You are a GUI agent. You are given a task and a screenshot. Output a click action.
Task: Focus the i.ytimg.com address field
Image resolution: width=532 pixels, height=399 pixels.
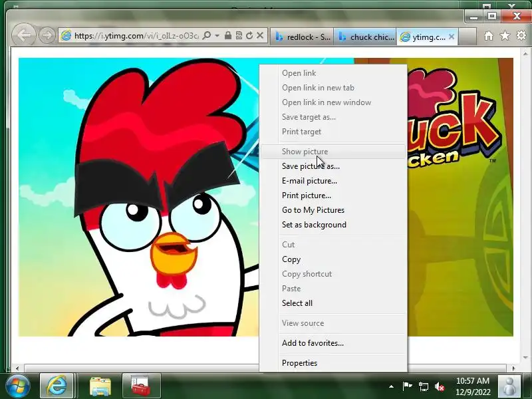pyautogui.click(x=136, y=36)
